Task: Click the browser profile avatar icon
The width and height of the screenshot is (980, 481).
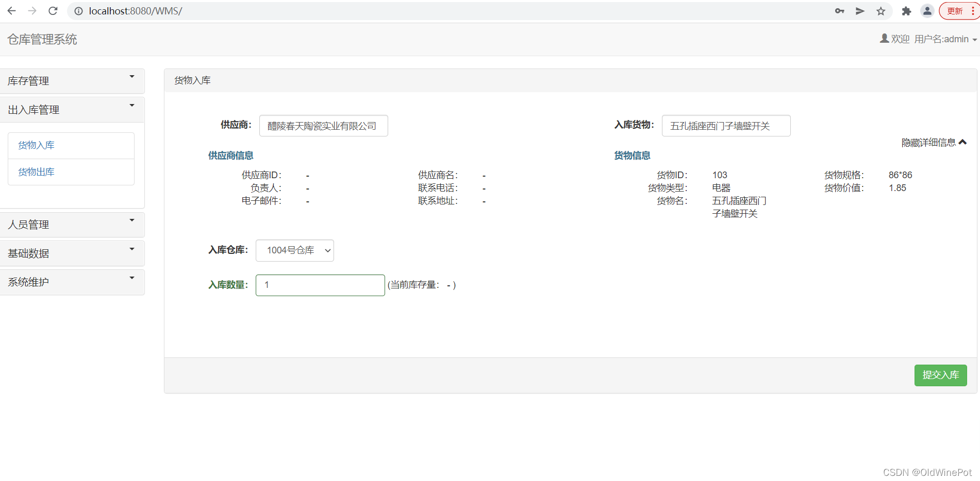Action: (927, 11)
